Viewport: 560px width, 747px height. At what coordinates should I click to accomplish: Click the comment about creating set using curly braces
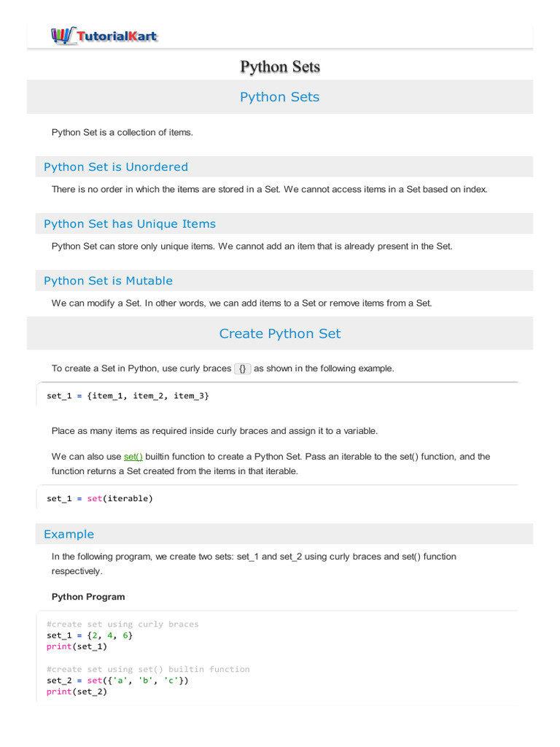122,624
